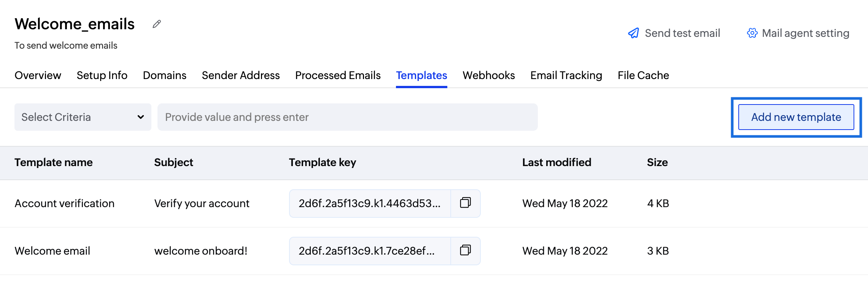Switch to the File Cache tab
This screenshot has height=301, width=868.
coord(643,75)
